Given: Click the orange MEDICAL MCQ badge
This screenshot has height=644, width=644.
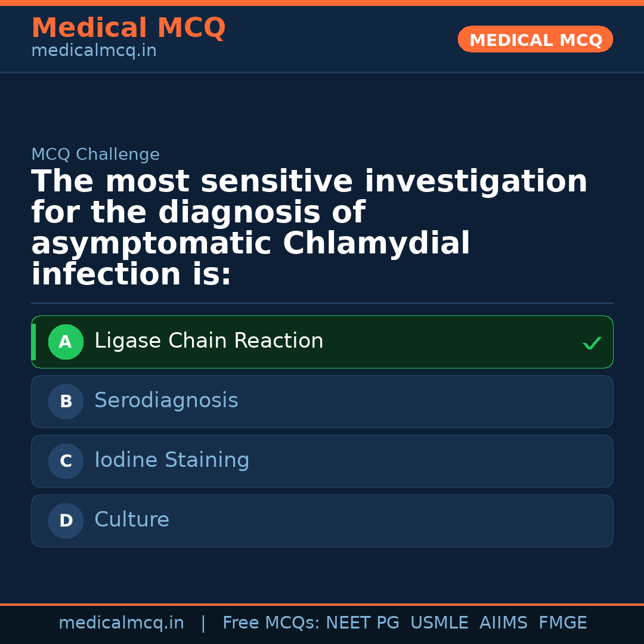Looking at the screenshot, I should click(535, 40).
